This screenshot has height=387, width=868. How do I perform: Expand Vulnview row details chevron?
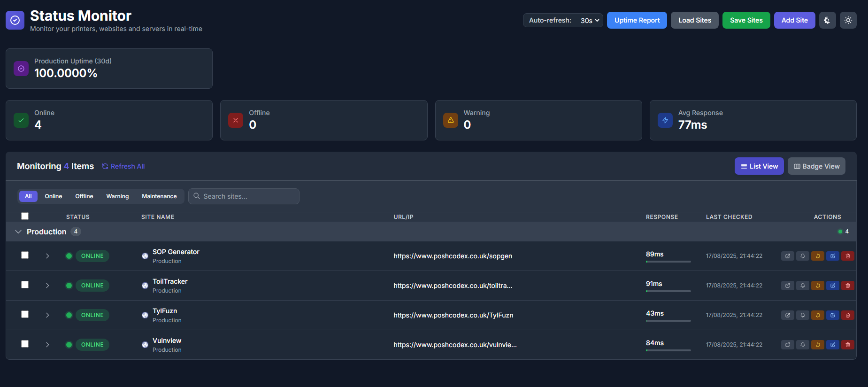point(47,345)
